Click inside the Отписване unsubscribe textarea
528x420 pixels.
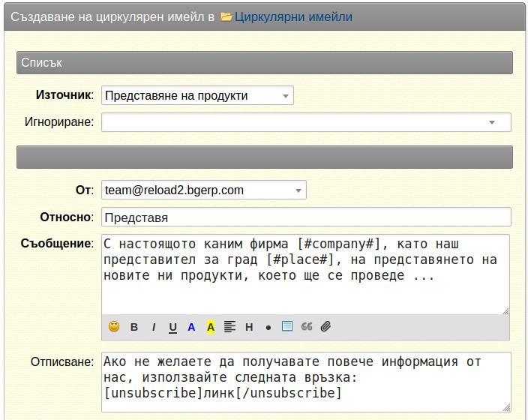click(x=306, y=382)
